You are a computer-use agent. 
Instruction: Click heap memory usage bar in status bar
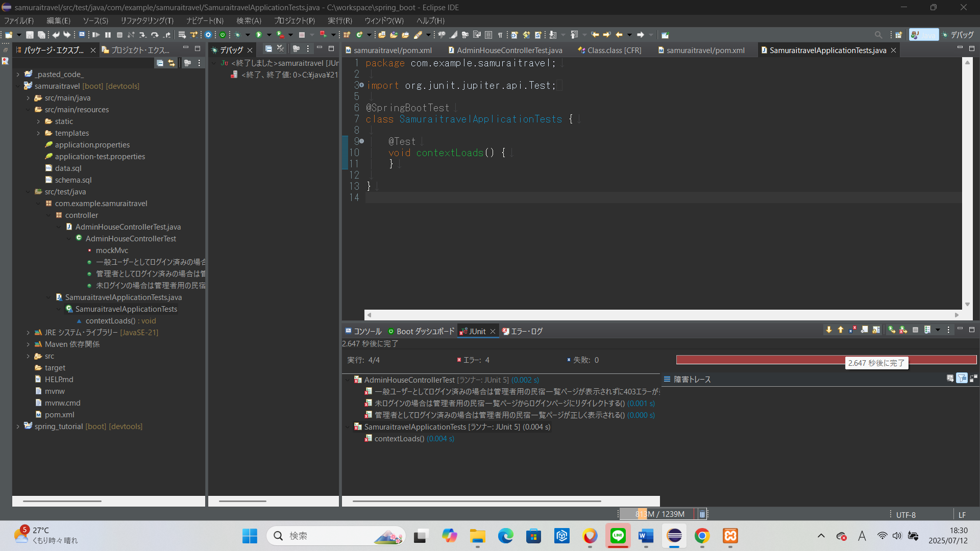point(657,514)
